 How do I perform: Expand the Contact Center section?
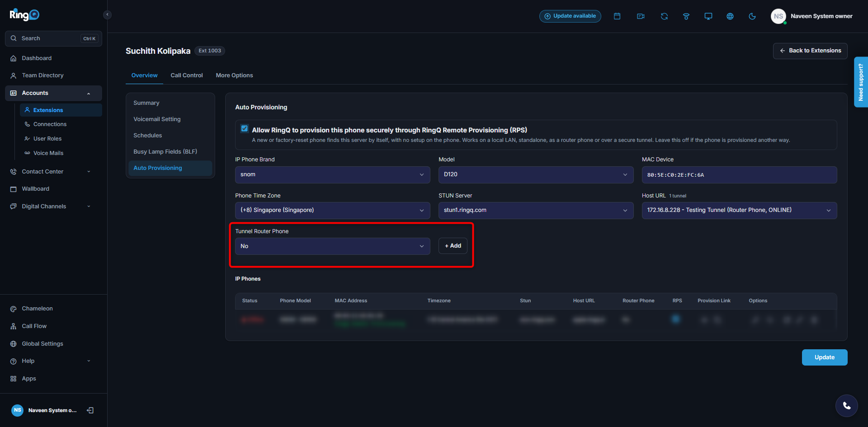[x=53, y=172]
